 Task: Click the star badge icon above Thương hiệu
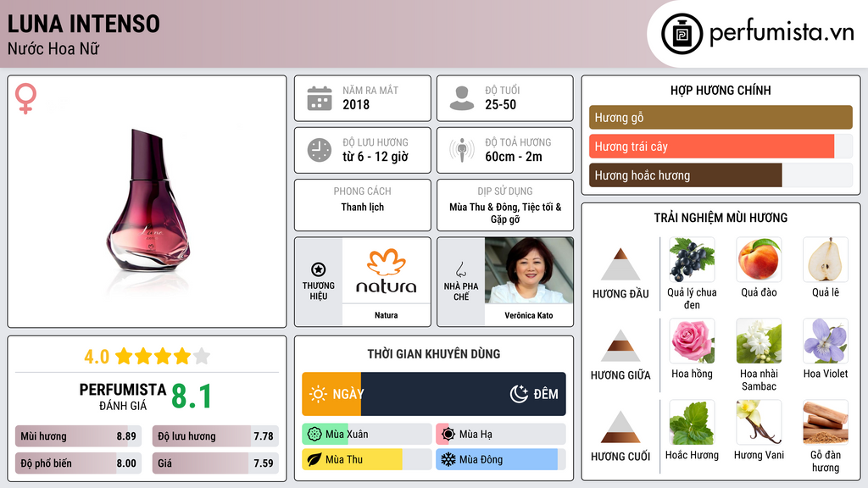(x=319, y=269)
